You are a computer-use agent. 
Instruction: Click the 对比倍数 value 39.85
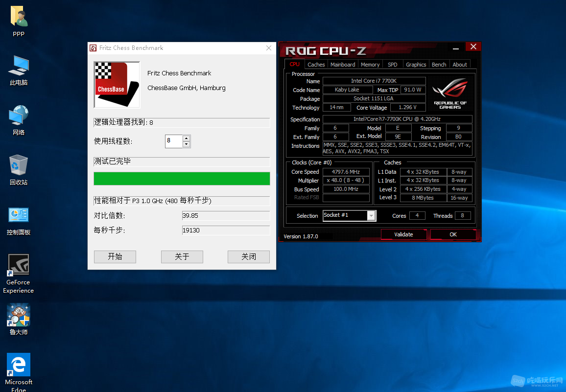(226, 215)
